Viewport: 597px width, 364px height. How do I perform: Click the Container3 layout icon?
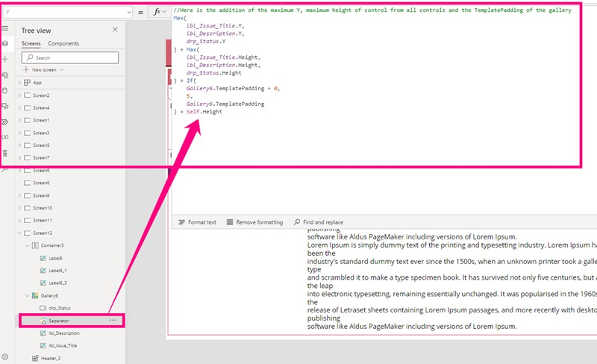(35, 245)
